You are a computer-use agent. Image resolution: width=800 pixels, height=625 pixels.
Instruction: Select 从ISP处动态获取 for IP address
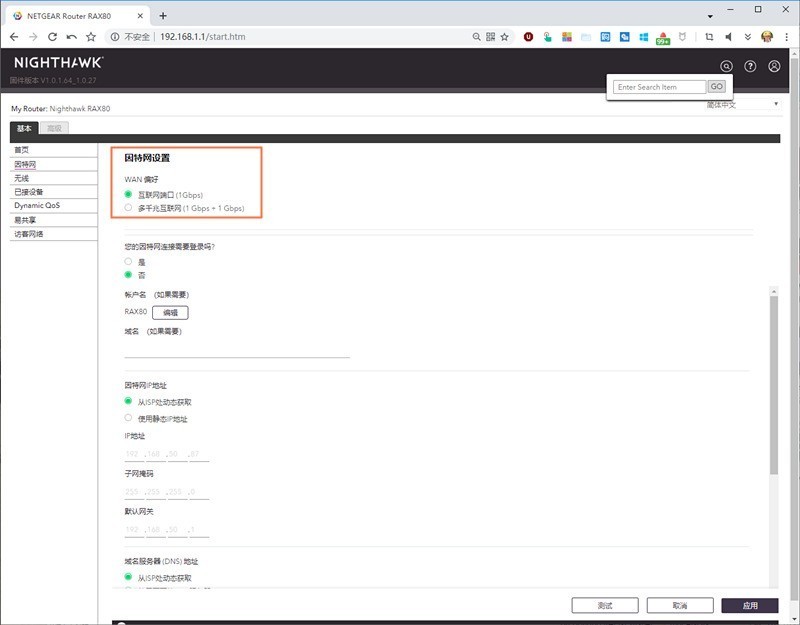pyautogui.click(x=128, y=401)
